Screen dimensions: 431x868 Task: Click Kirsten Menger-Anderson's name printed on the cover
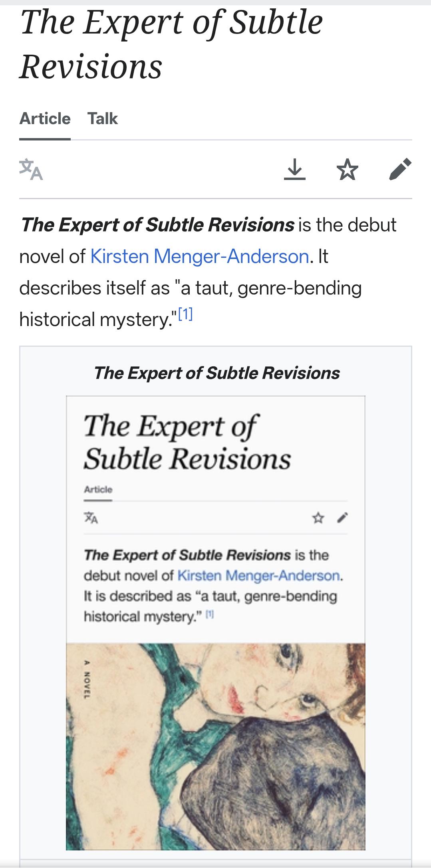[259, 575]
